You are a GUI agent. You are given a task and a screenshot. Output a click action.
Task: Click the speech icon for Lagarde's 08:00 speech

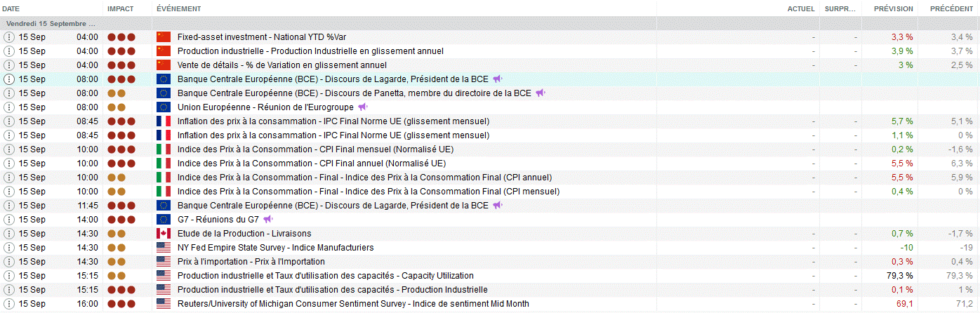[x=497, y=79]
